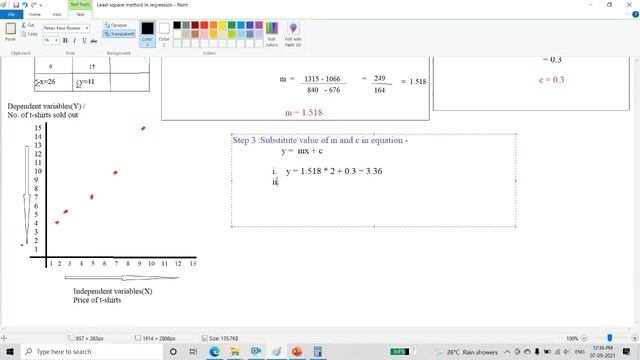Open Cortana from the taskbar
The width and height of the screenshot is (640, 360).
click(x=173, y=351)
